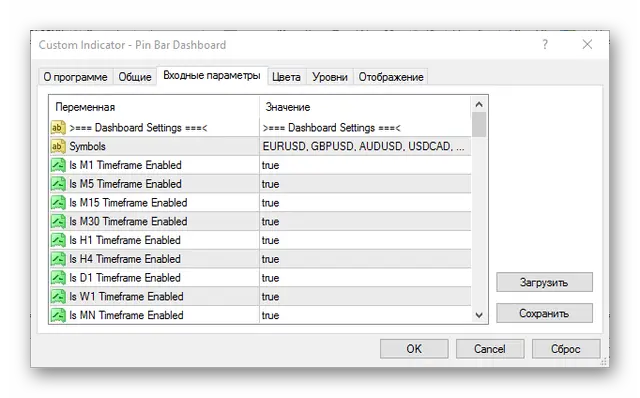Click the boolean icon for W1 Timeframe Enabled

(58, 297)
